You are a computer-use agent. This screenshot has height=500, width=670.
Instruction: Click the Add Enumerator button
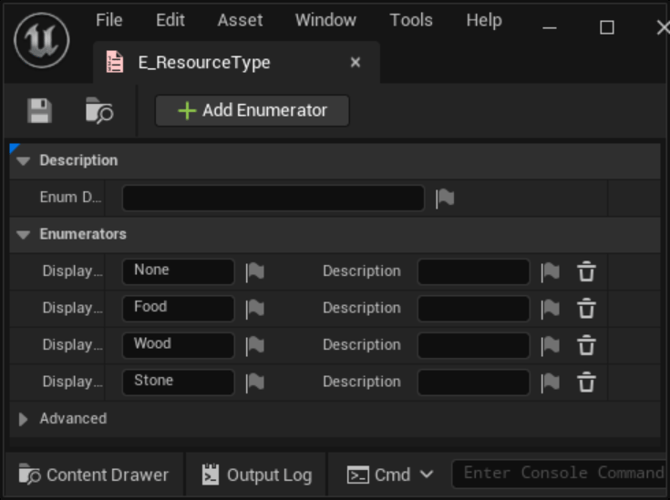[x=252, y=111]
